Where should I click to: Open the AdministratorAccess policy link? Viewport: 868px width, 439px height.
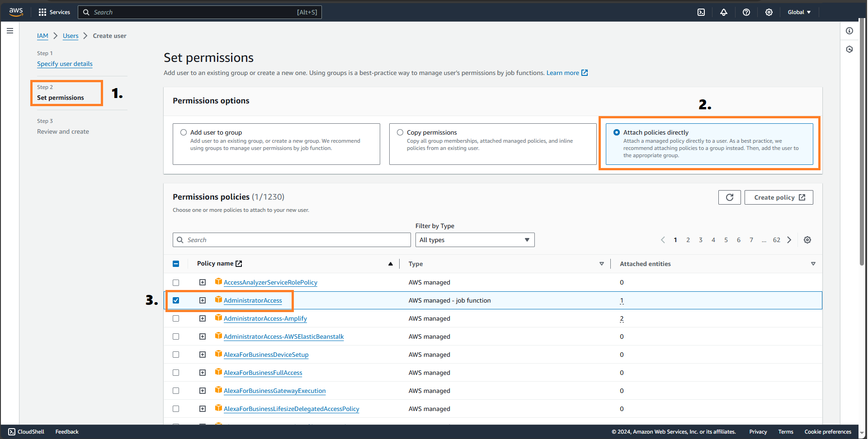(253, 300)
